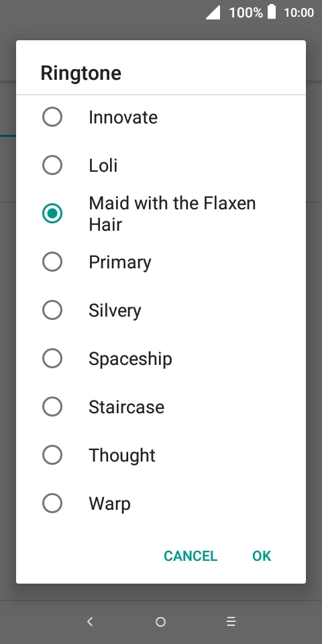Choose the Silvery ringtone radio button
Image resolution: width=322 pixels, height=644 pixels.
52,310
